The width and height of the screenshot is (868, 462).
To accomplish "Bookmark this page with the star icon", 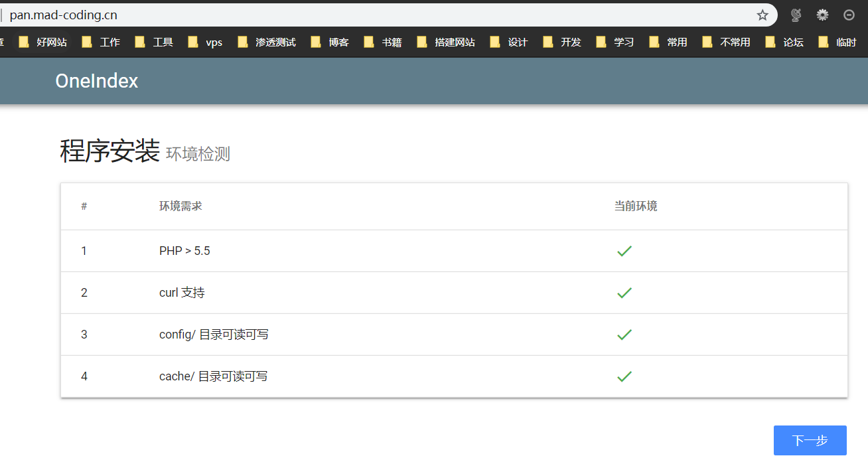I will (762, 15).
